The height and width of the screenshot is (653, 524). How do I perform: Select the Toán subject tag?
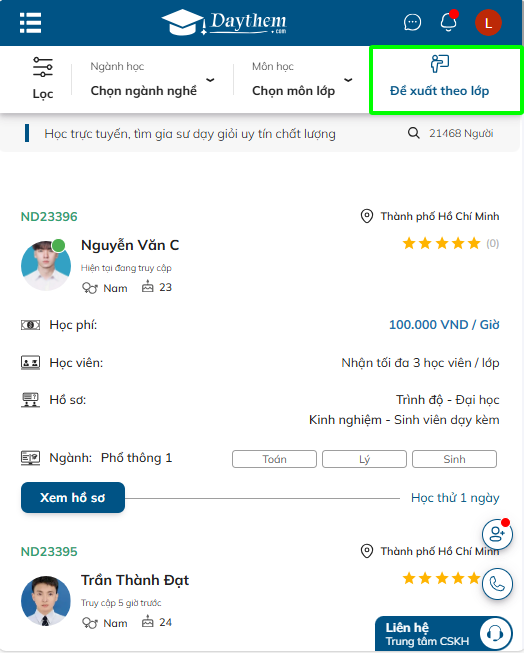274,459
